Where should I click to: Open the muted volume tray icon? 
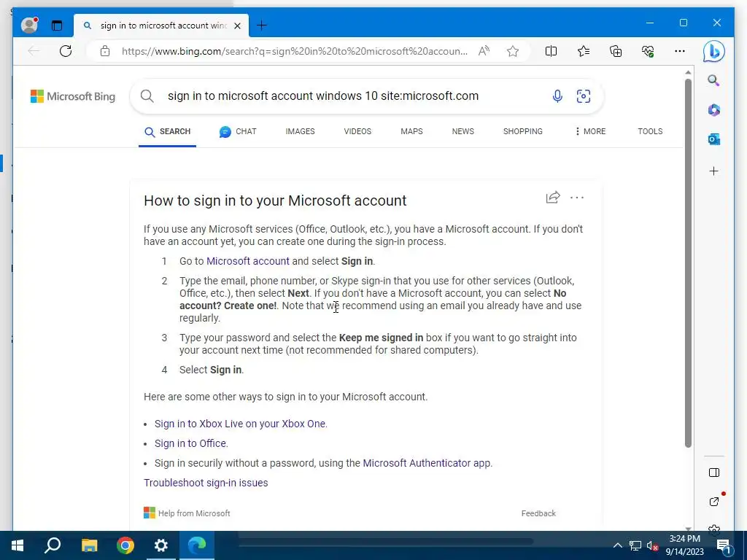pos(652,545)
